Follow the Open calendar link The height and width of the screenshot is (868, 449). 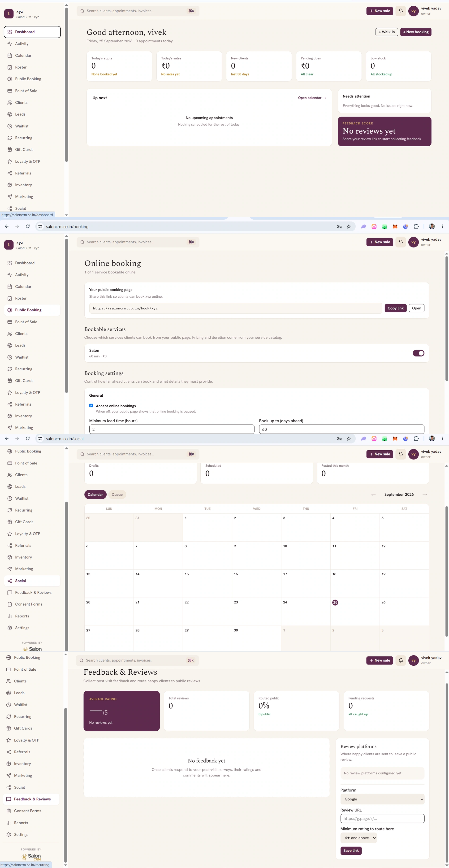[x=312, y=98]
